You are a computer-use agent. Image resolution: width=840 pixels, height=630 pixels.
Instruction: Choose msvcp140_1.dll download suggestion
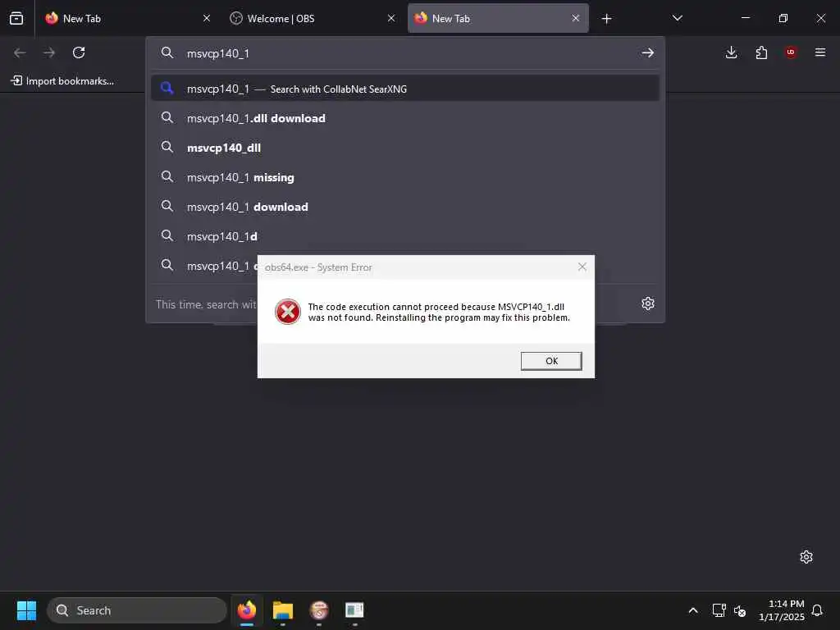pyautogui.click(x=405, y=118)
